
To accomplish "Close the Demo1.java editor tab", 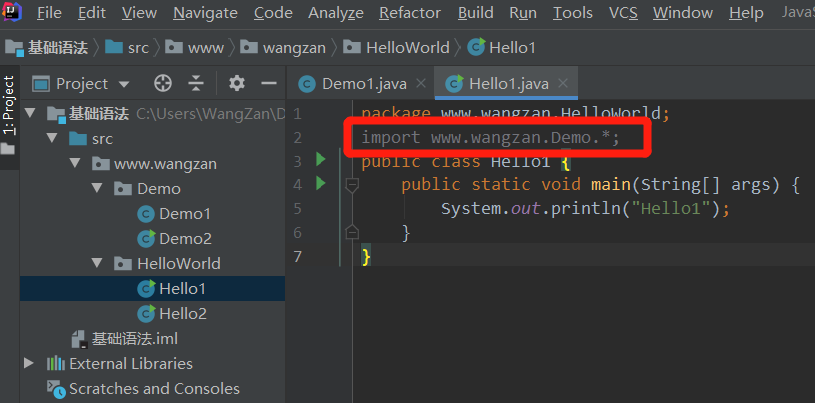I will (421, 84).
